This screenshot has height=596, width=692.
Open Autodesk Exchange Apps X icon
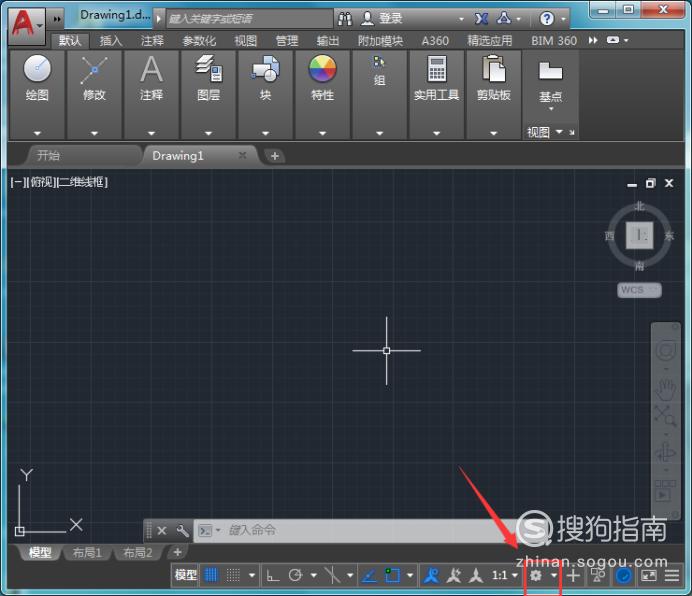(481, 19)
